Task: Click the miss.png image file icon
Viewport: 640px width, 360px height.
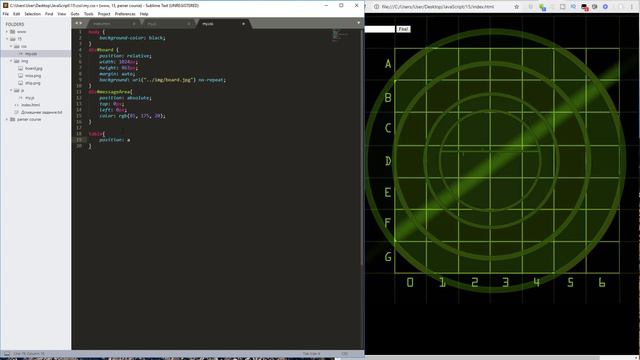Action: coord(20,76)
